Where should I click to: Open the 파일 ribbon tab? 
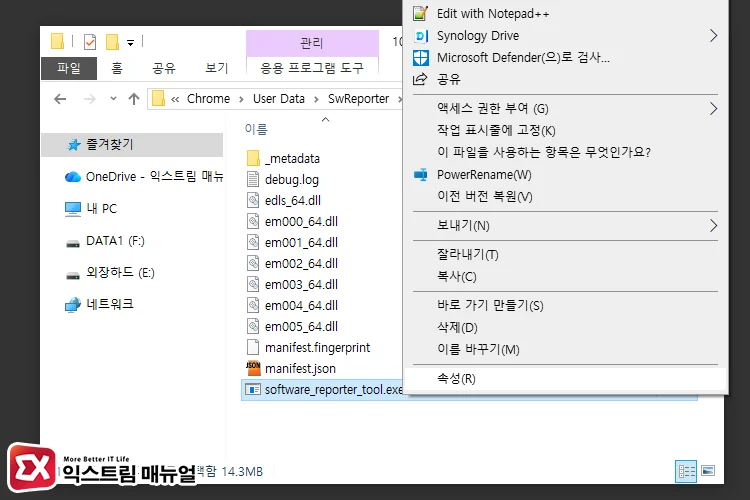tap(69, 68)
